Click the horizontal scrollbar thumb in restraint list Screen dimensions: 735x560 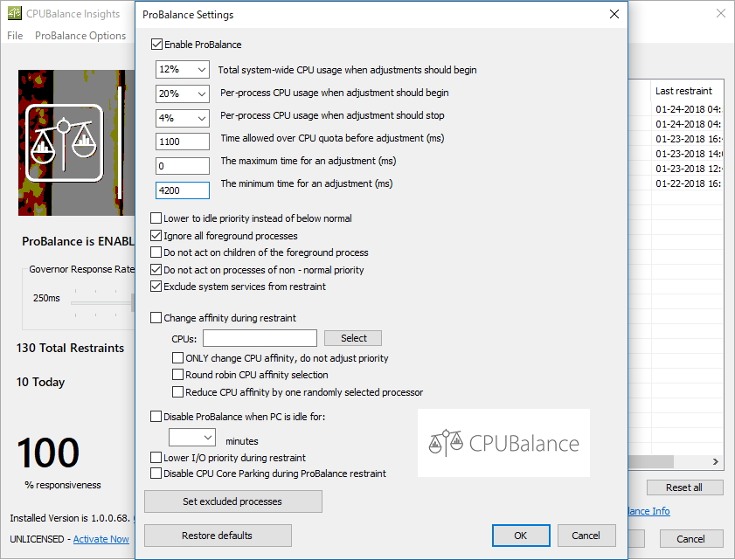(x=651, y=461)
